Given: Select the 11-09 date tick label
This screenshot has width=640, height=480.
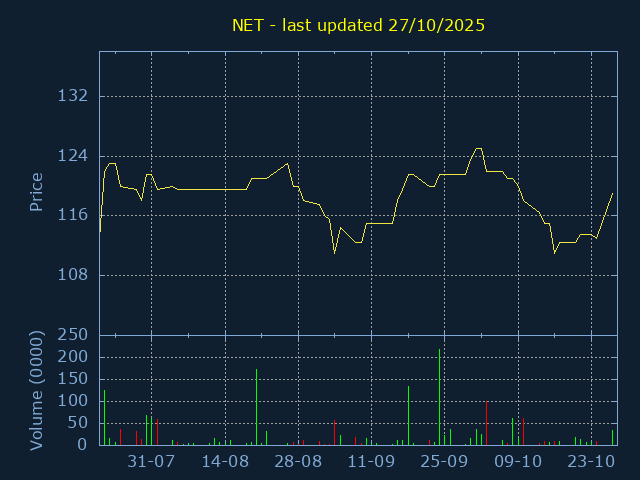Looking at the screenshot, I should click(x=372, y=462).
